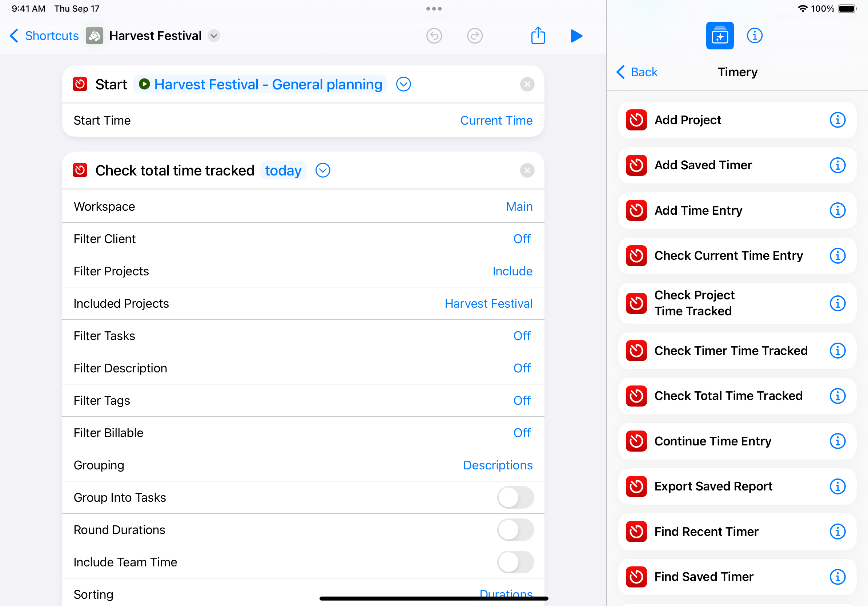Open shortcut details info icon in toolbar
Image resolution: width=868 pixels, height=606 pixels.
click(x=755, y=36)
